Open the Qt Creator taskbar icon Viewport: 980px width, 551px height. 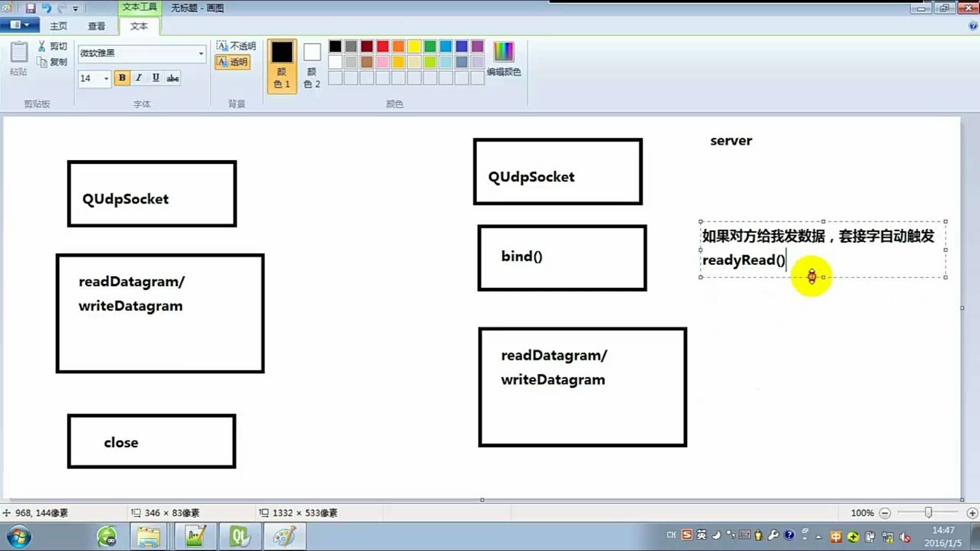click(239, 537)
